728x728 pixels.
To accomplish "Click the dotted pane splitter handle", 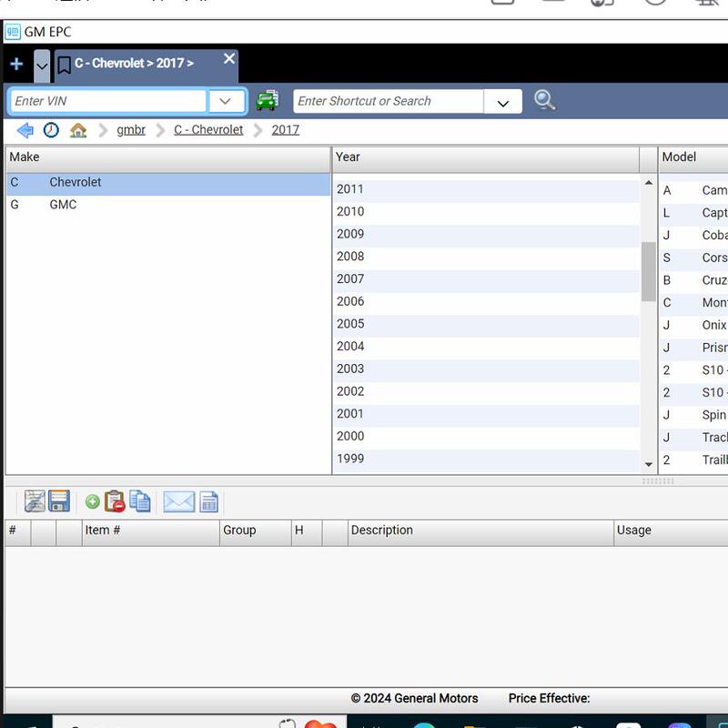I will tap(658, 481).
